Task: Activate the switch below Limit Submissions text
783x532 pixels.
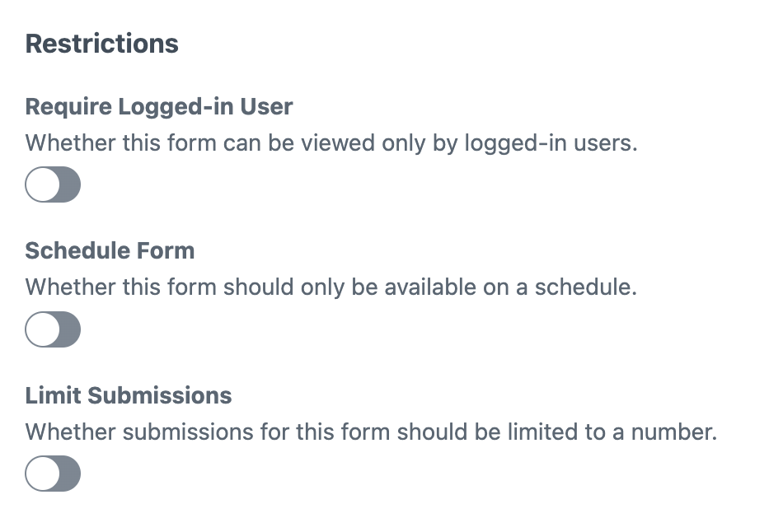Action: [x=53, y=474]
